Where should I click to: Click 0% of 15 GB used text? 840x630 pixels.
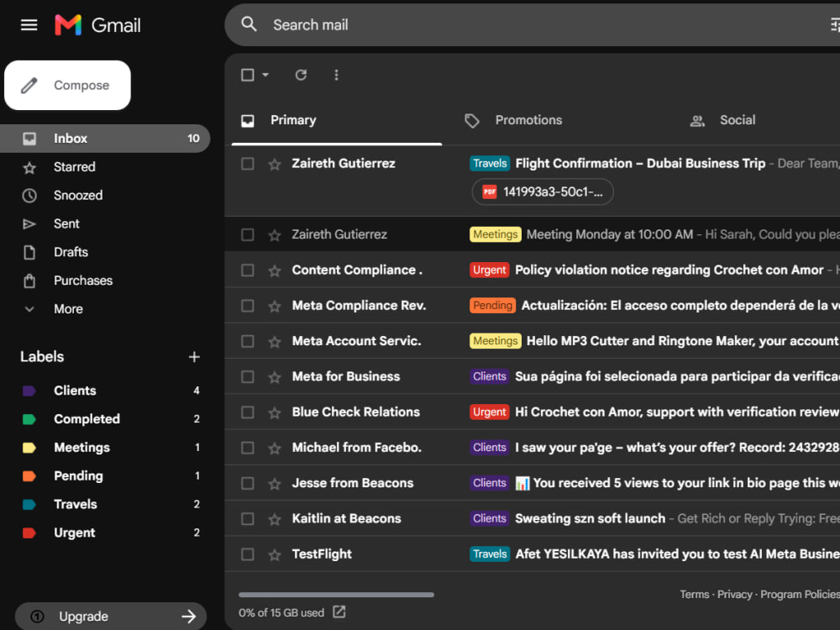coord(281,612)
